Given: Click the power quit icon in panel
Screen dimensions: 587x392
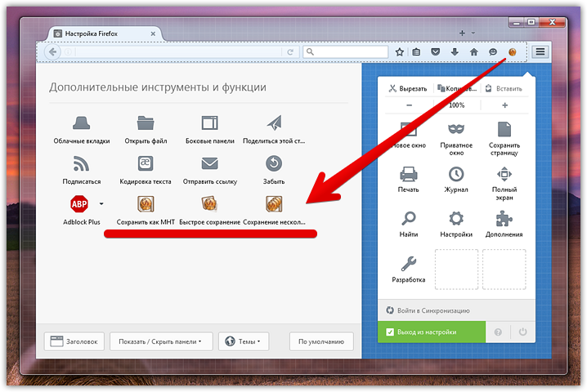Looking at the screenshot, I should coord(522,332).
